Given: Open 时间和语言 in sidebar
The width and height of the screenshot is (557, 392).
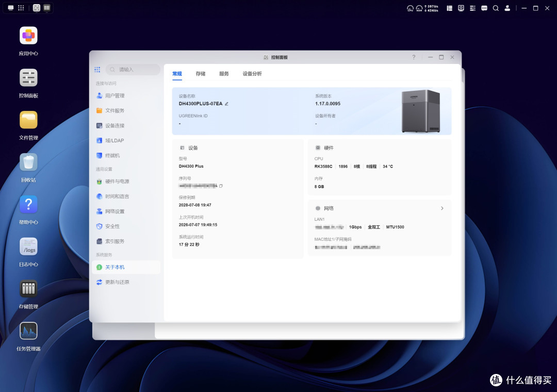Looking at the screenshot, I should 126,196.
